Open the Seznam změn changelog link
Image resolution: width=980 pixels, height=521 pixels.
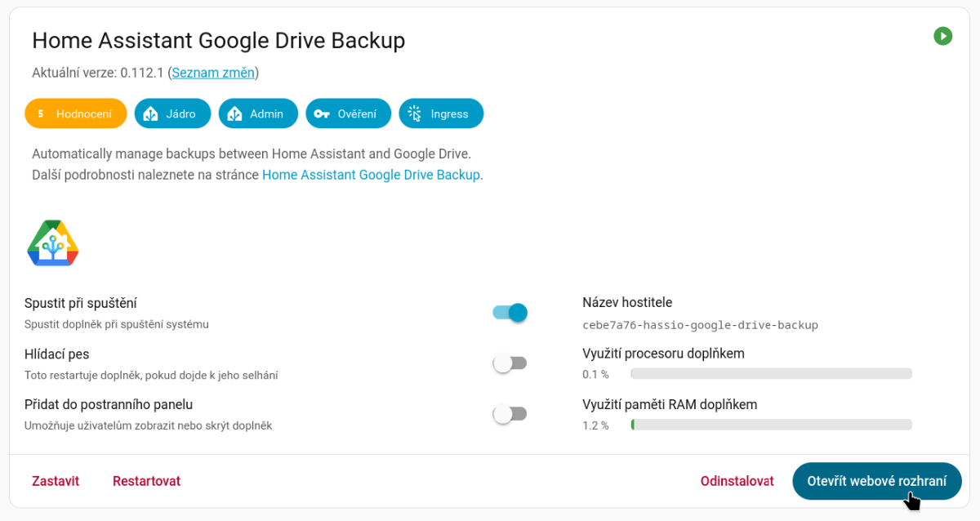click(x=212, y=72)
